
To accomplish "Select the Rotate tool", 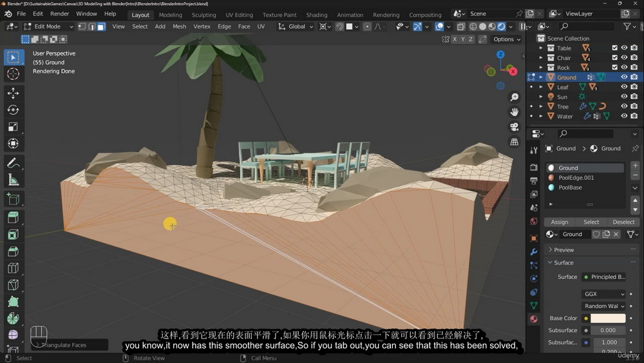I will pos(13,110).
